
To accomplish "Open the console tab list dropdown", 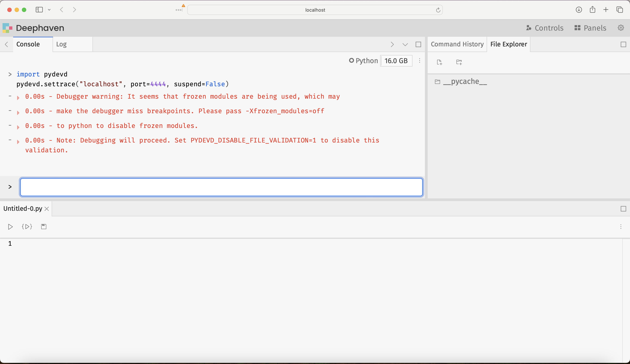I will pos(405,44).
